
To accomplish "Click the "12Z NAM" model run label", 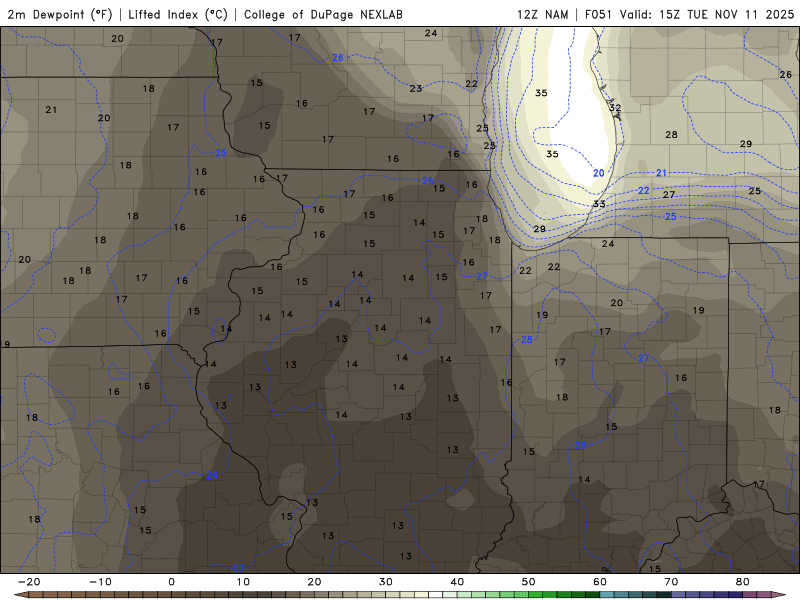I will (x=542, y=14).
